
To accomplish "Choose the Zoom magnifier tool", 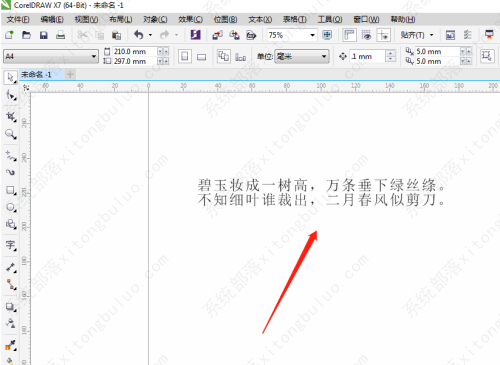I will pos(11,134).
